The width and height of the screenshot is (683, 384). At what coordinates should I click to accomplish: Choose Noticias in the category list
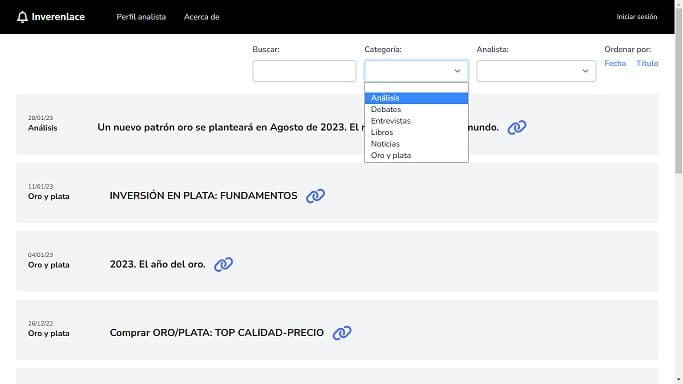click(x=416, y=144)
